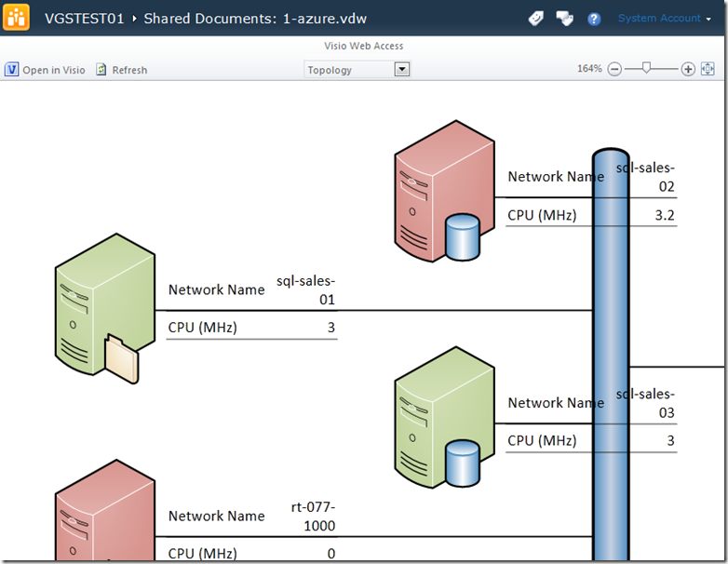The height and width of the screenshot is (564, 728).
Task: Click CPU (MHz) label of sql-sales-01
Action: (202, 328)
